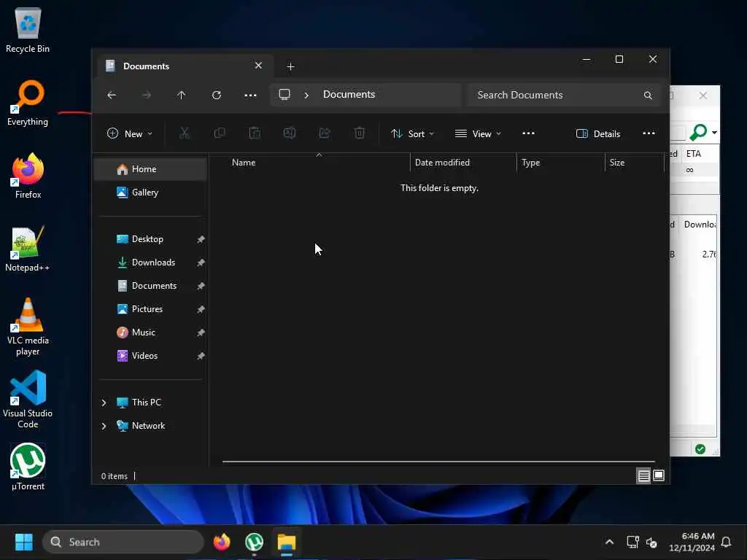The height and width of the screenshot is (560, 747).
Task: Click the PC monitor icon in address bar
Action: (x=285, y=94)
